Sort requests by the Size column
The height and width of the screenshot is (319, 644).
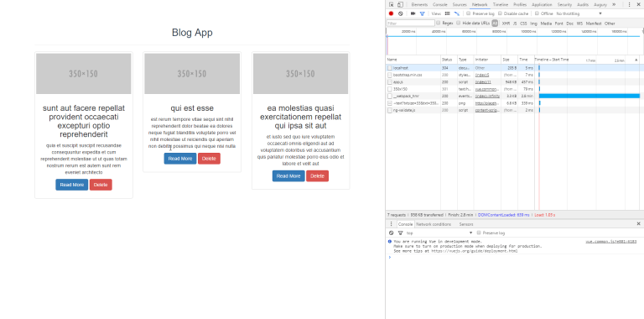point(509,60)
